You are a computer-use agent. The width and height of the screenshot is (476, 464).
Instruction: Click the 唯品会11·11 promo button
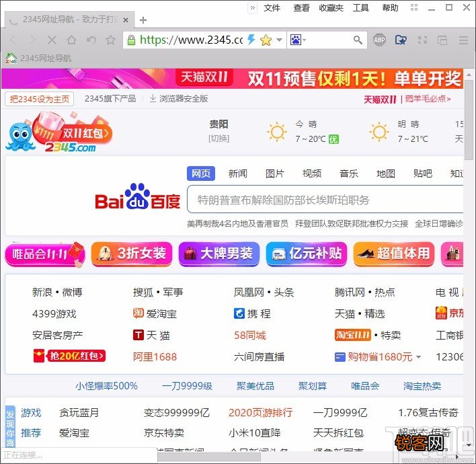coord(45,254)
